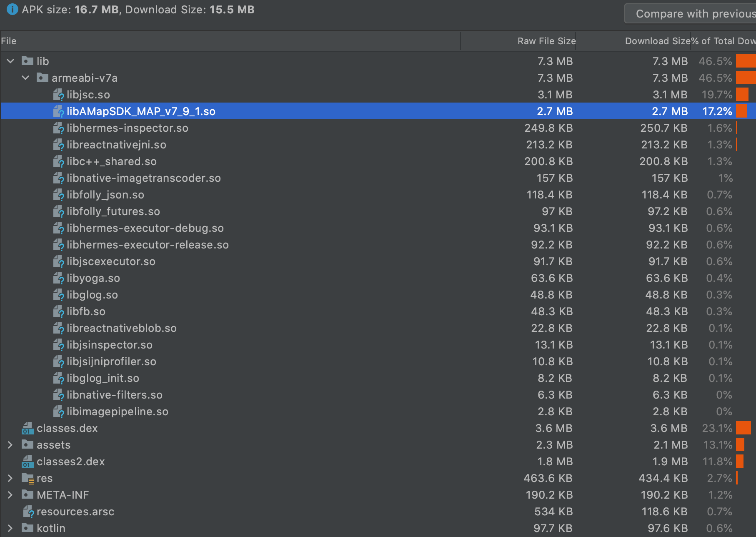
Task: Expand the res folder
Action: tap(10, 478)
